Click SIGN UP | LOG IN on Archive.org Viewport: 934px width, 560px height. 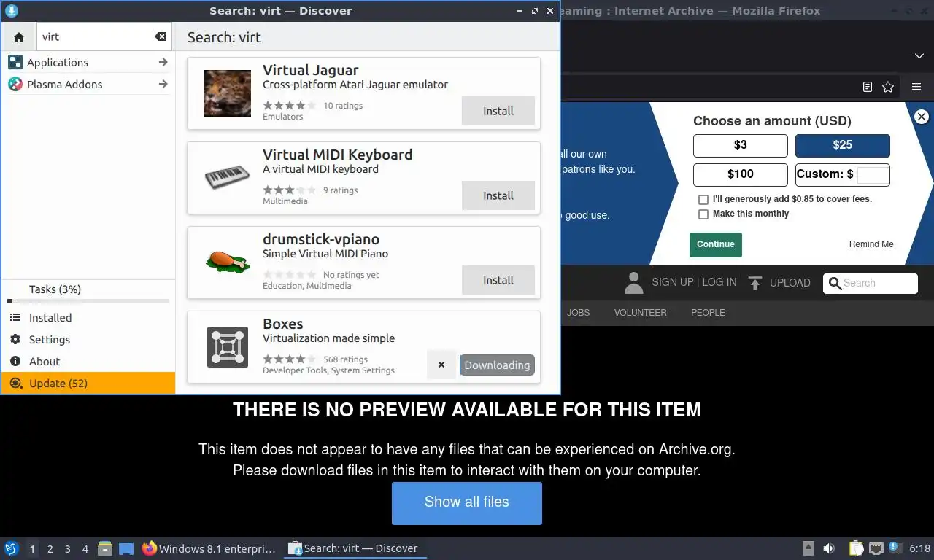694,282
